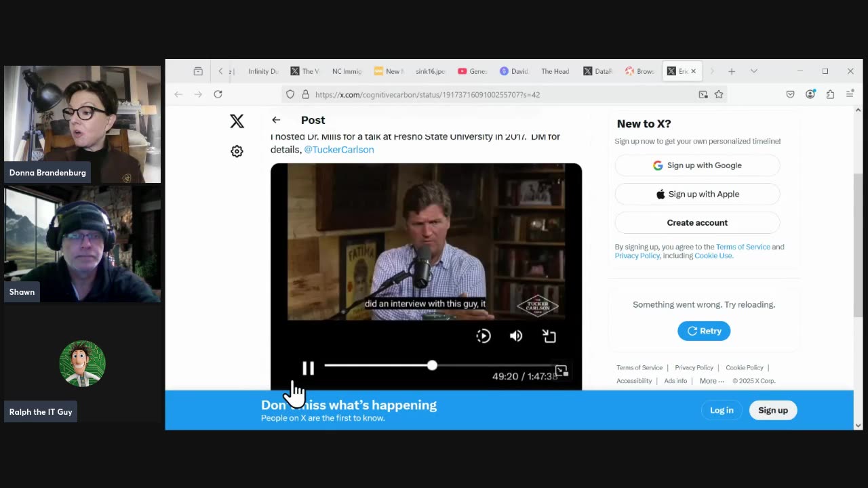Open the Privacy Policy link in signup text
868x488 pixels.
(637, 256)
